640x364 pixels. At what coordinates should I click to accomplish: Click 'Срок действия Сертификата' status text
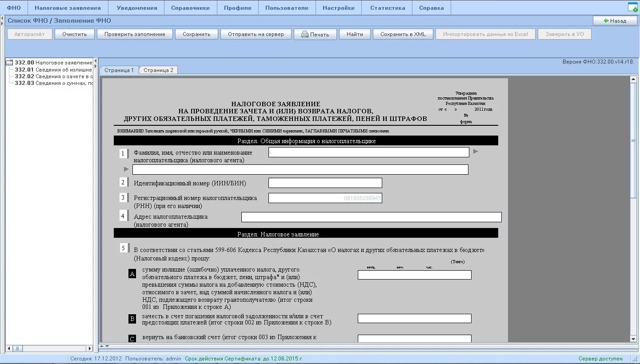coord(244,359)
